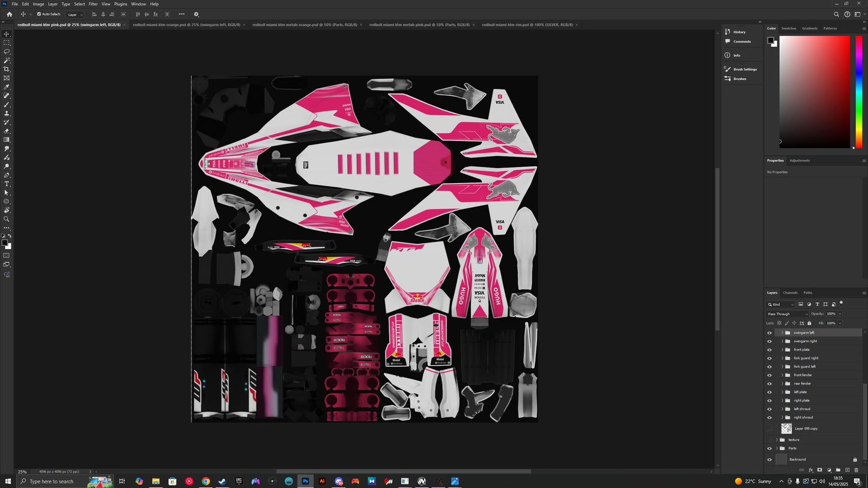Select the Move tool

click(7, 34)
